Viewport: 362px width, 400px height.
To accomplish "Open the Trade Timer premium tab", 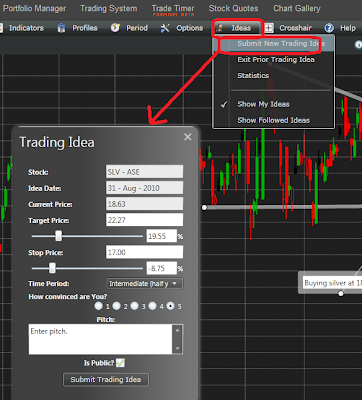I will [x=173, y=10].
